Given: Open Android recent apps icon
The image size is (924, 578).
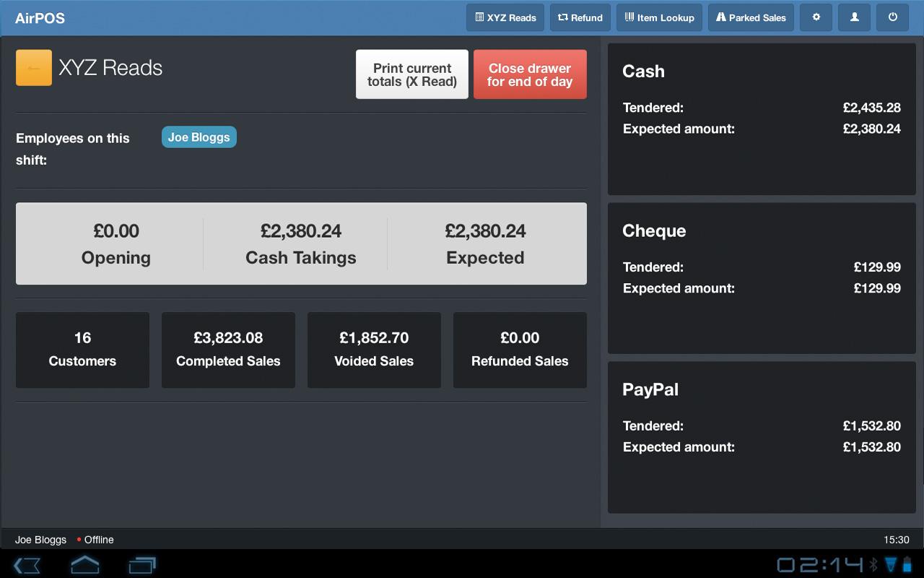Looking at the screenshot, I should coord(142,564).
